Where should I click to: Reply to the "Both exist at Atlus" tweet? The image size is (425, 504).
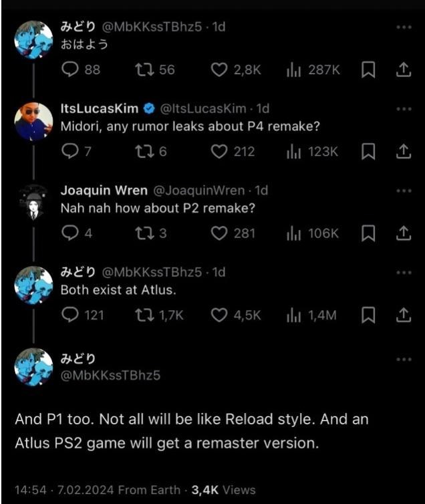pyautogui.click(x=69, y=315)
